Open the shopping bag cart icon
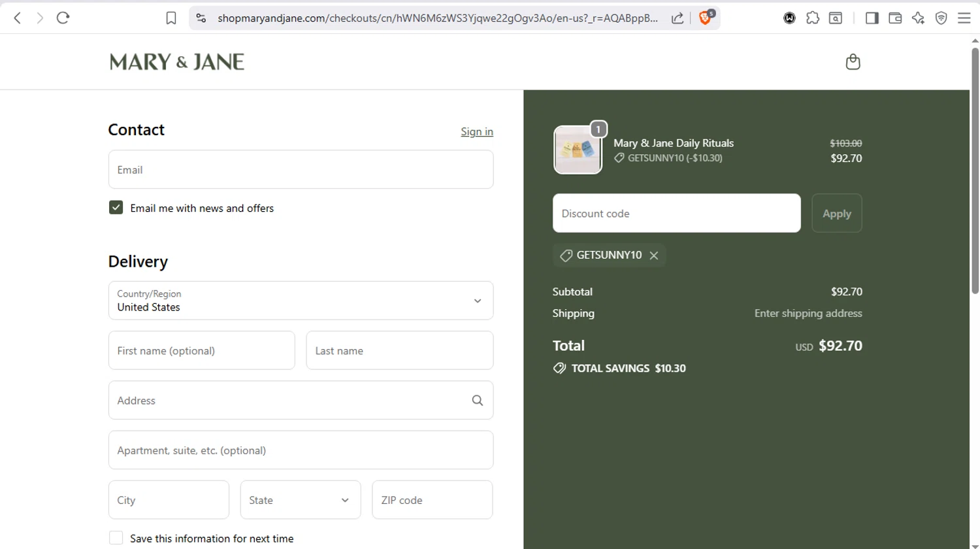The height and width of the screenshot is (549, 980). [853, 62]
